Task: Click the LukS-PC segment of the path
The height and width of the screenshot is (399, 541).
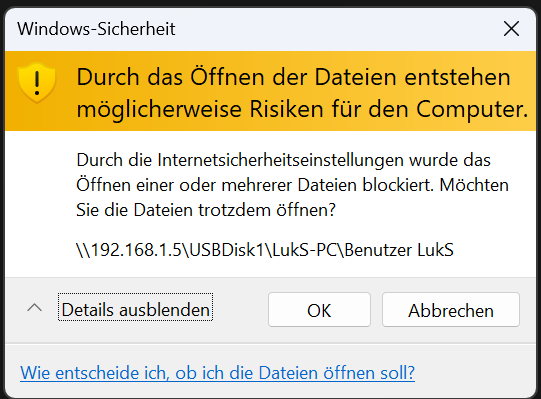Action: point(304,250)
